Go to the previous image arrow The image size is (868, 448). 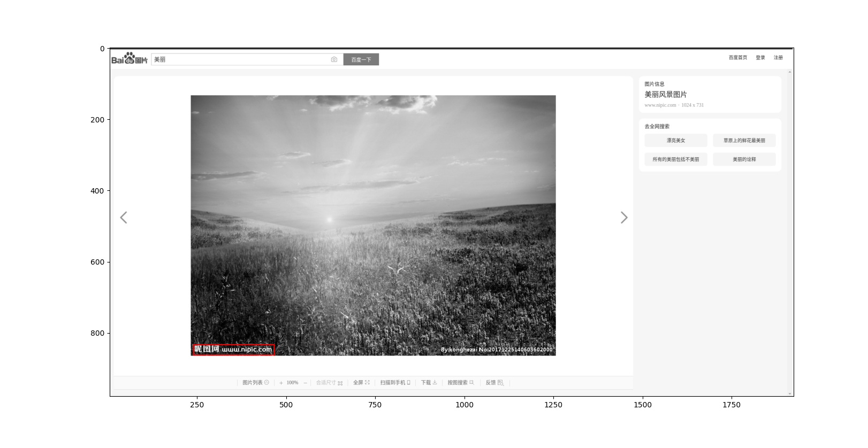tap(124, 218)
